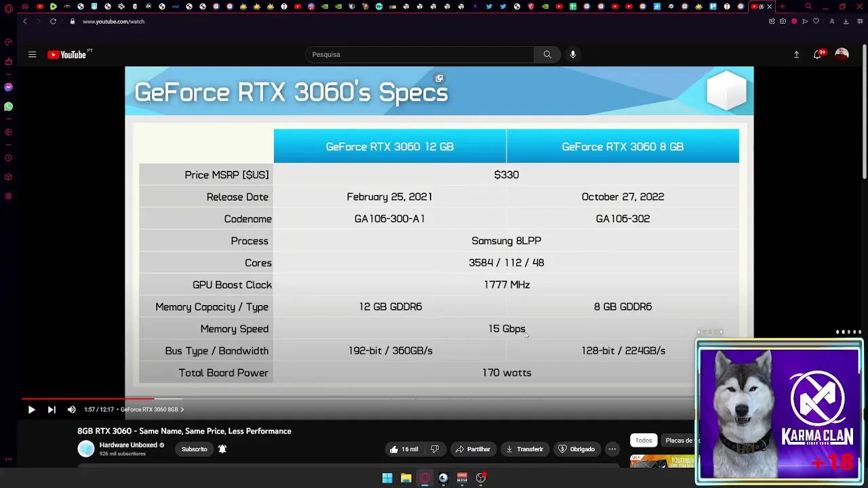Like the video with 16 mil

coord(404,449)
